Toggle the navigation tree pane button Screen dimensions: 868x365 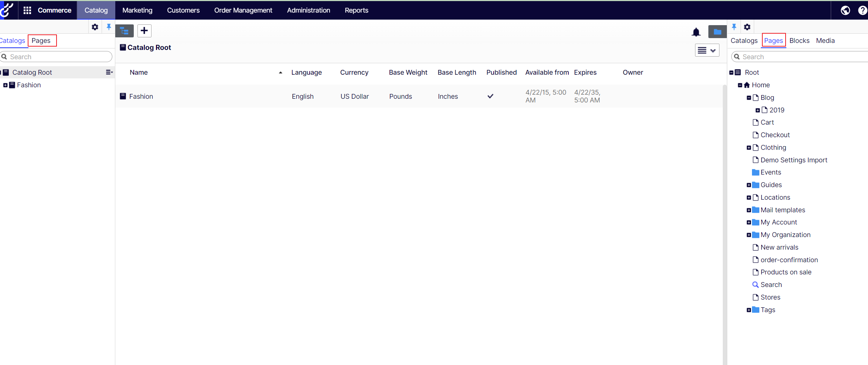coord(125,31)
